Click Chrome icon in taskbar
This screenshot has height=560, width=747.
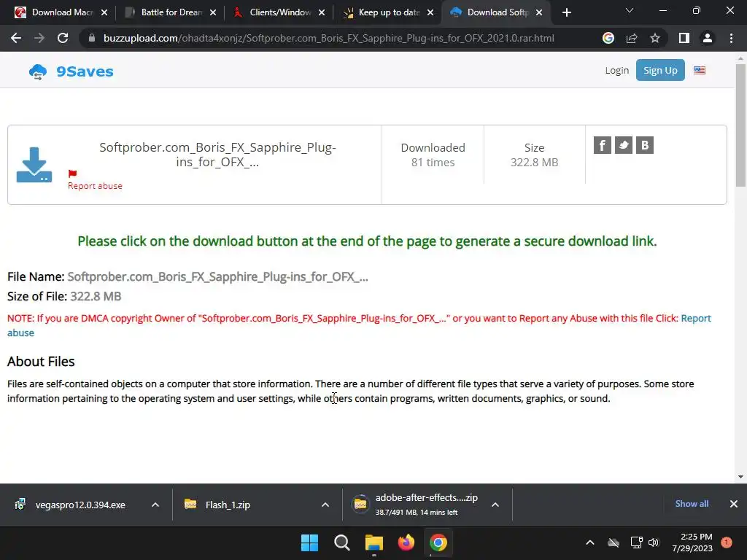tap(438, 542)
